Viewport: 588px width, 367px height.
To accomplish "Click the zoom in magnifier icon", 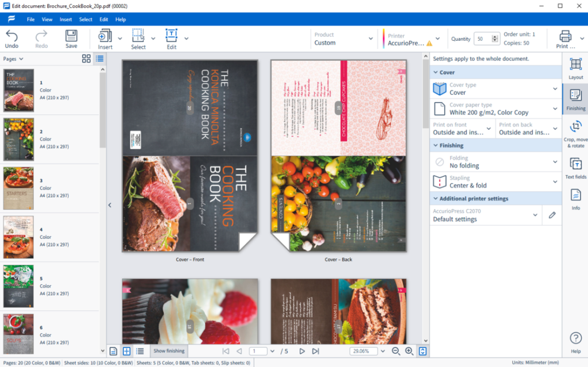I will [409, 351].
